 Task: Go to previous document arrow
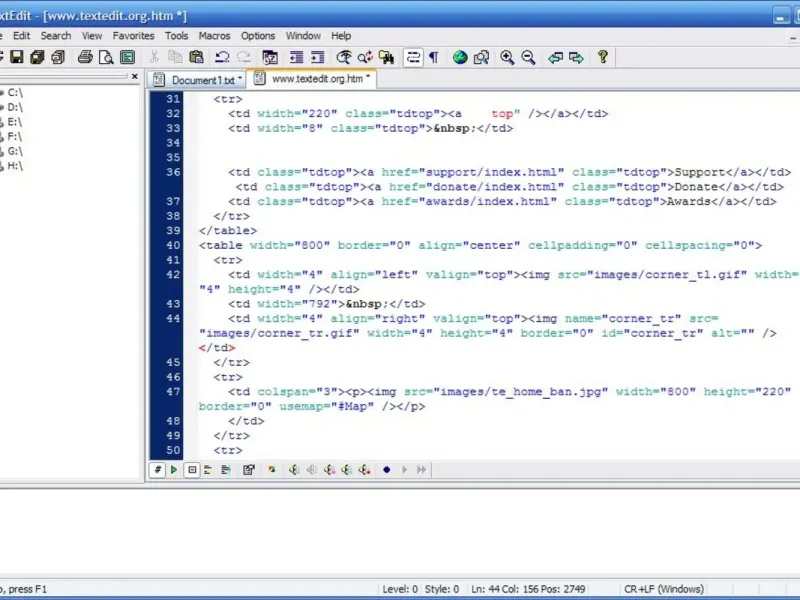555,57
